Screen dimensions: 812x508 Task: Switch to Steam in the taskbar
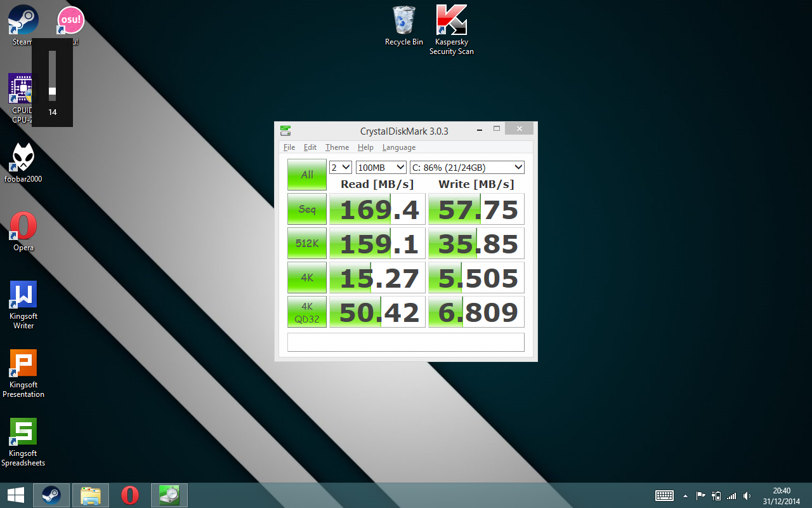(51, 495)
